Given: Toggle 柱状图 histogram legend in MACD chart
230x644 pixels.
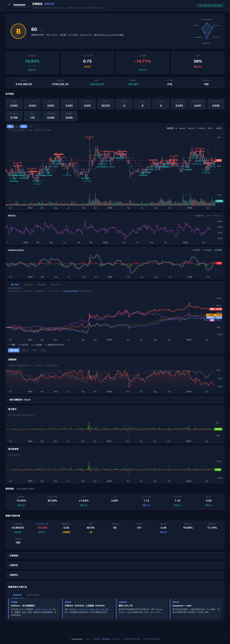Looking at the screenshot, I should tap(218, 250).
